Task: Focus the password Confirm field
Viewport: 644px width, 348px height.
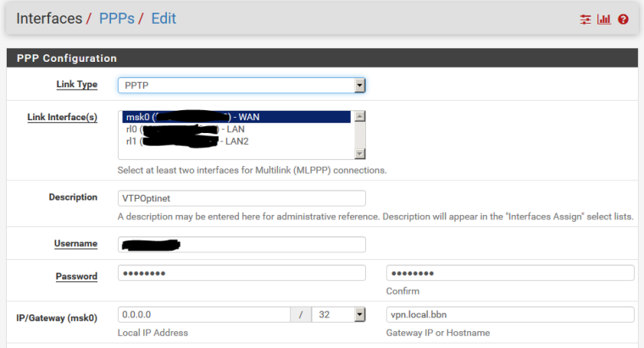Action: 510,273
